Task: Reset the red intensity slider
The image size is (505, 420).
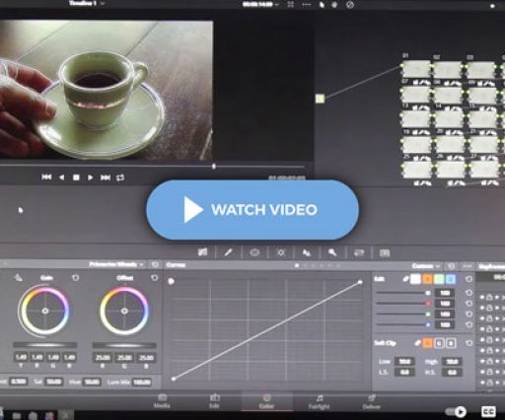Action: [x=469, y=303]
